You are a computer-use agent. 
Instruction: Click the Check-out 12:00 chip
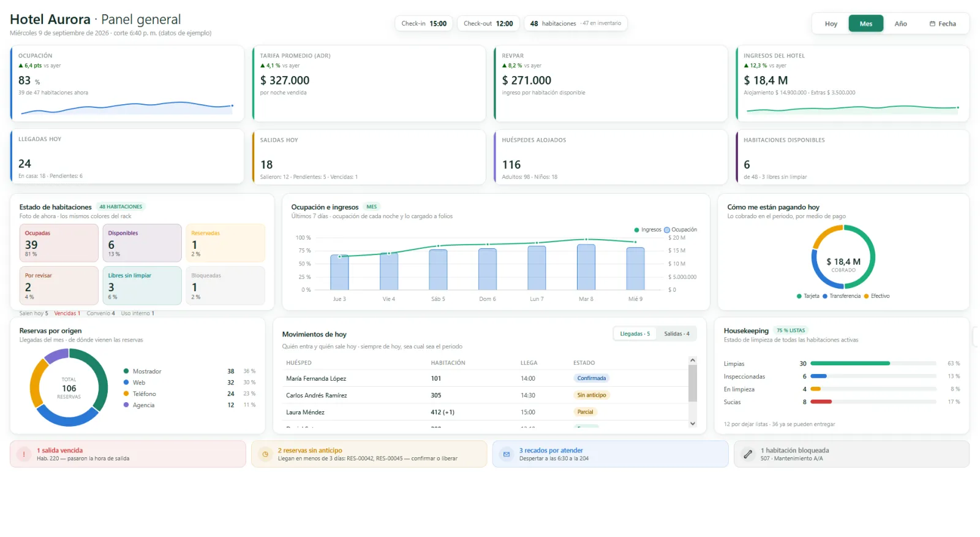pyautogui.click(x=488, y=24)
